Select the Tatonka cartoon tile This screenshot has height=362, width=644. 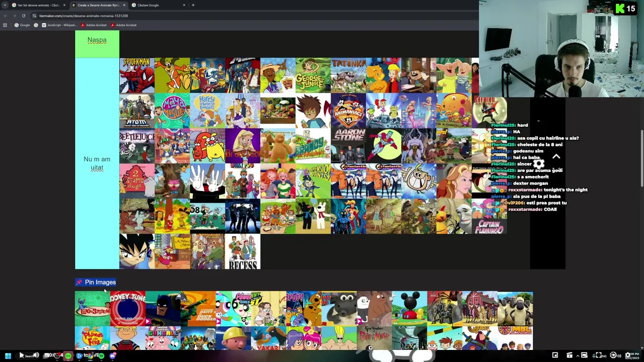coord(348,75)
